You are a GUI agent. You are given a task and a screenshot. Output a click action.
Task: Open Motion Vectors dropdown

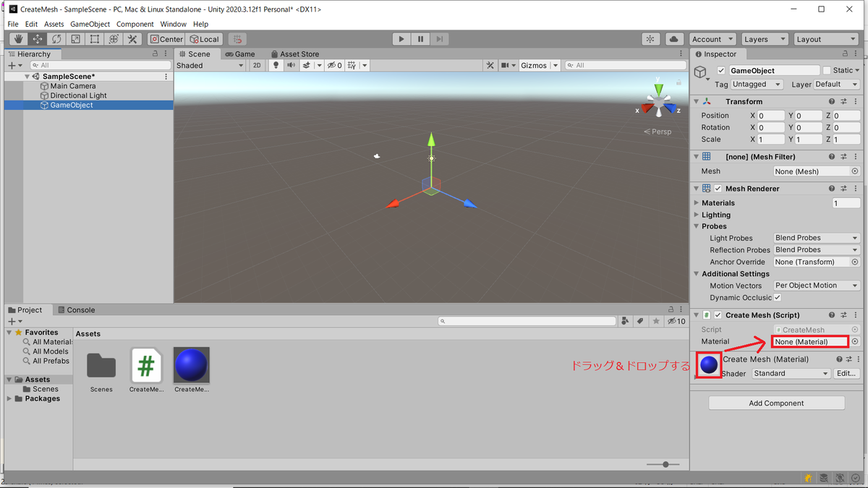(x=816, y=286)
